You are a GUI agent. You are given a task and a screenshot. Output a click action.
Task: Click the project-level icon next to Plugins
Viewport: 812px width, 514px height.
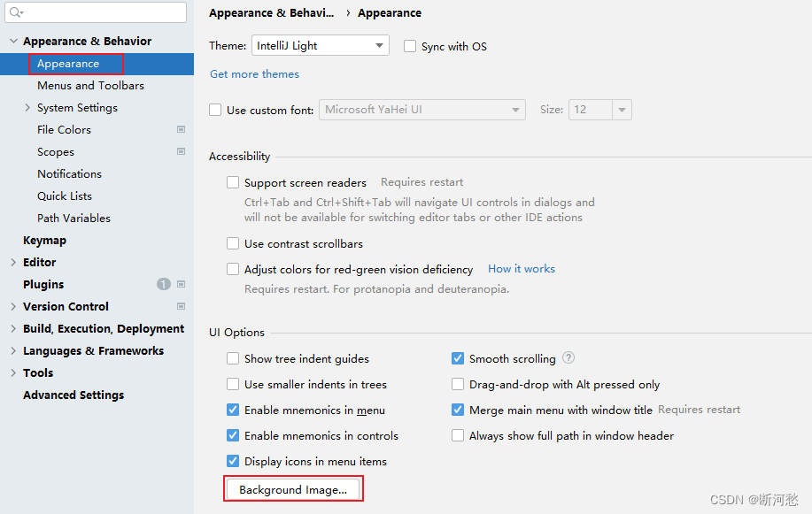pyautogui.click(x=181, y=284)
